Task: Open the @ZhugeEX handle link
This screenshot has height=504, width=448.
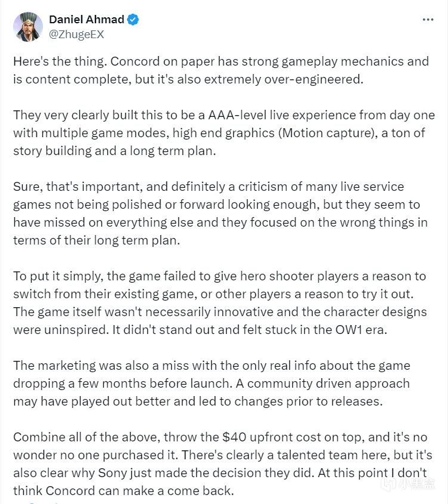Action: tap(76, 34)
